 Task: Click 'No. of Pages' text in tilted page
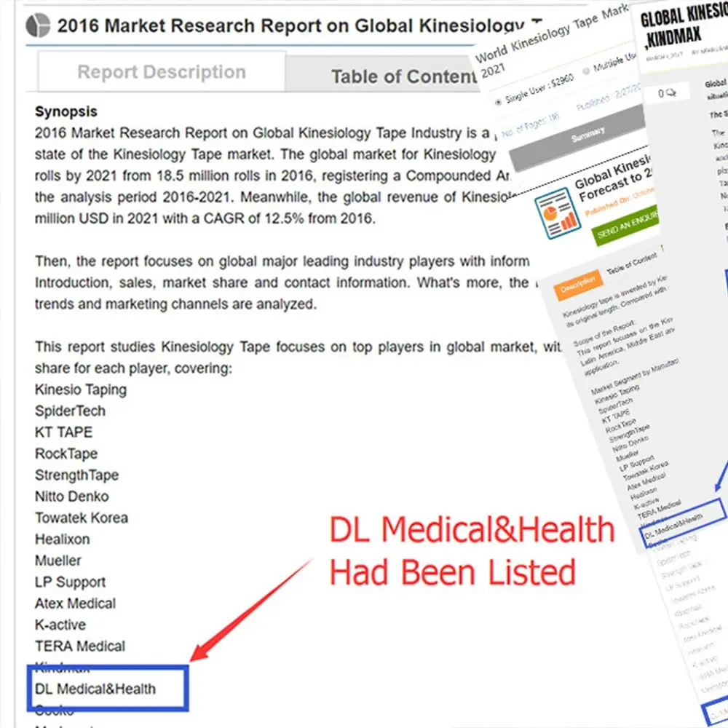530,126
